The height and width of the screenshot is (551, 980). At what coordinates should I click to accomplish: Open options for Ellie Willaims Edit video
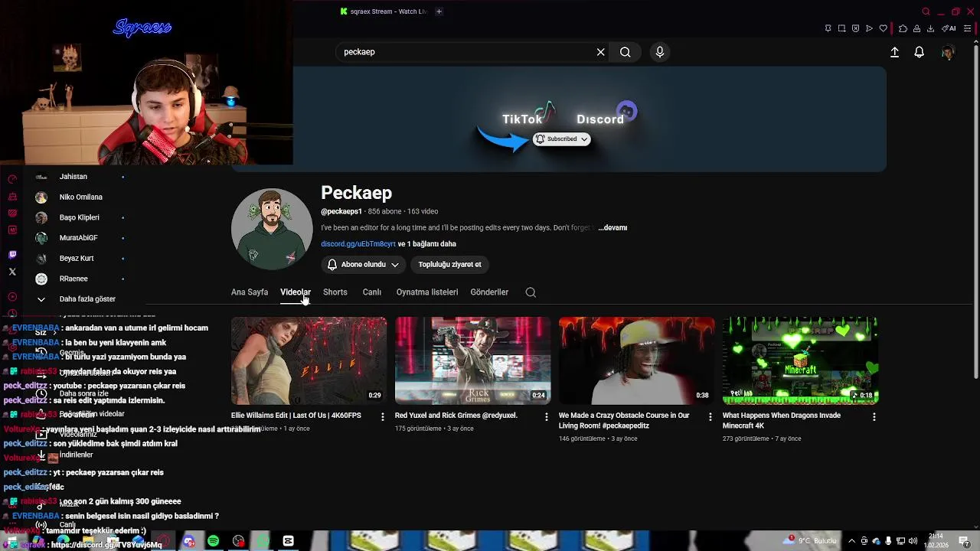[x=383, y=416]
